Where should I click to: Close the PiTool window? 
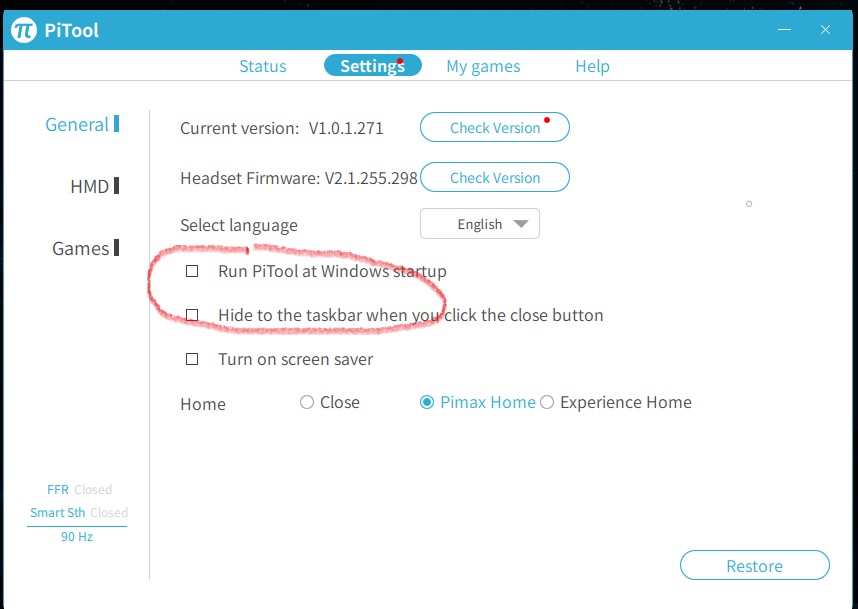click(825, 30)
